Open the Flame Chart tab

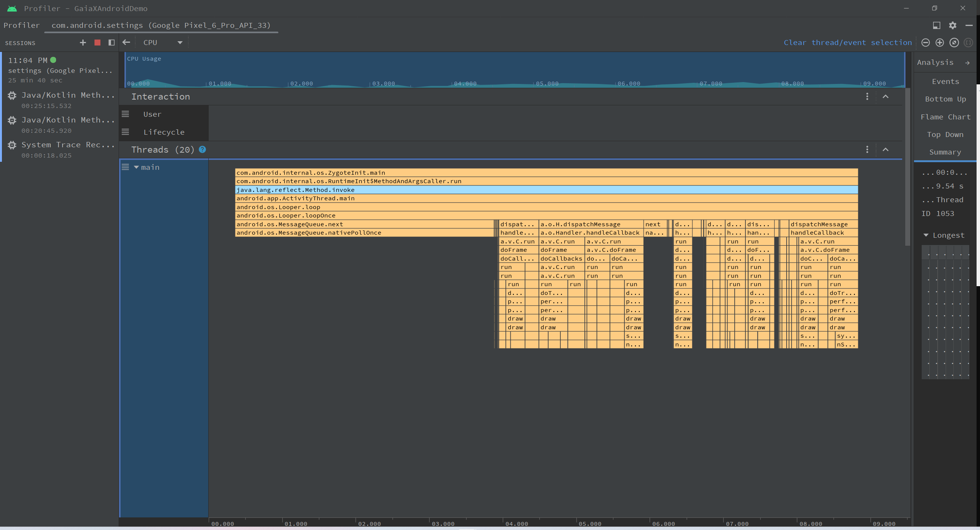tap(945, 117)
